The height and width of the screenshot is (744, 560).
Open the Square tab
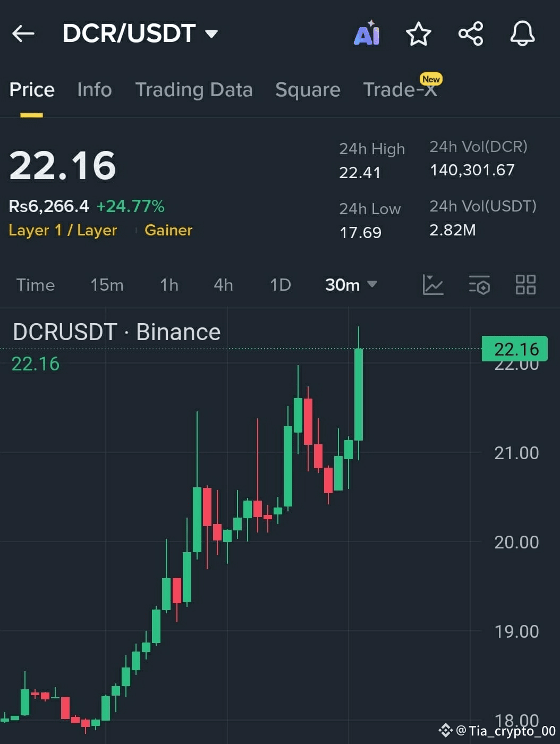tap(308, 90)
